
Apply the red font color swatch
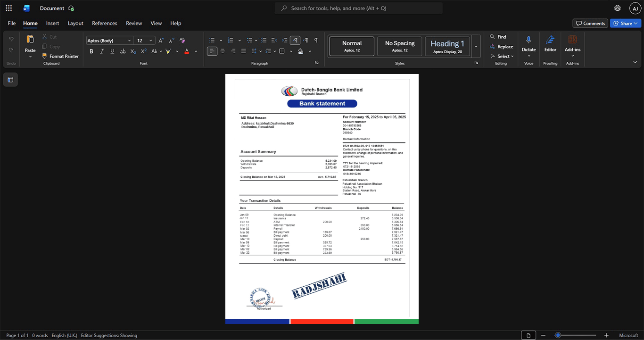[x=187, y=51]
